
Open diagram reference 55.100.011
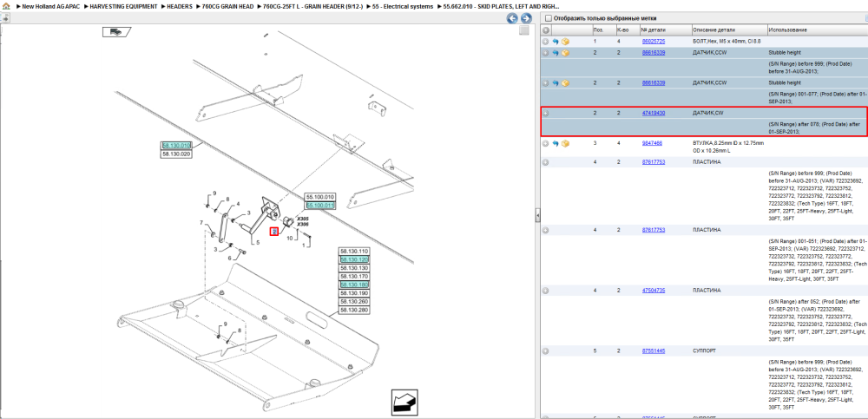click(x=320, y=206)
